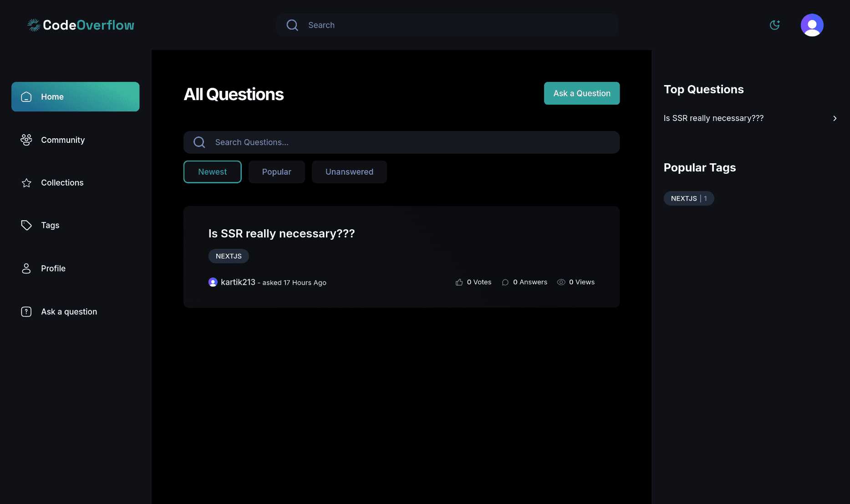Click the CodeOverflow logo icon

(34, 25)
